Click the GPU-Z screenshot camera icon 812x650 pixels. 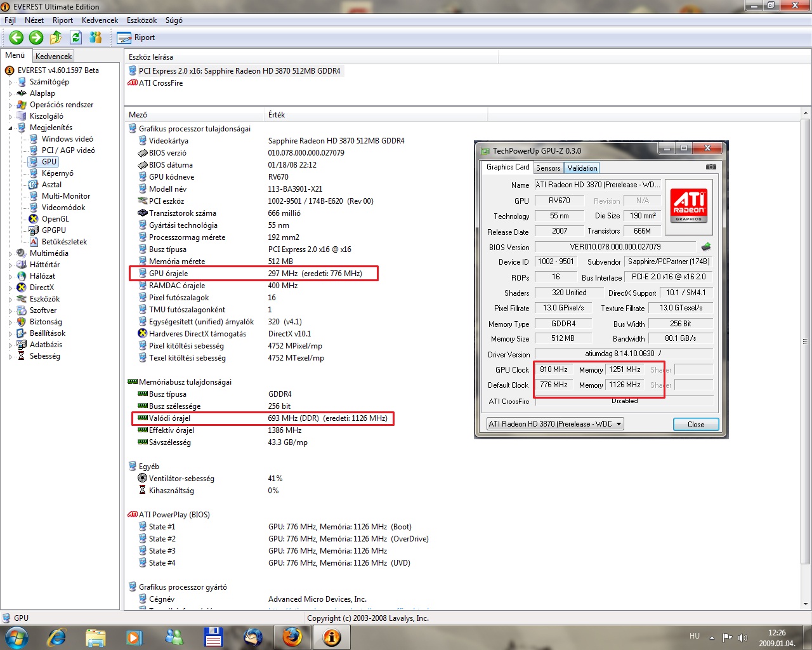[x=711, y=167]
